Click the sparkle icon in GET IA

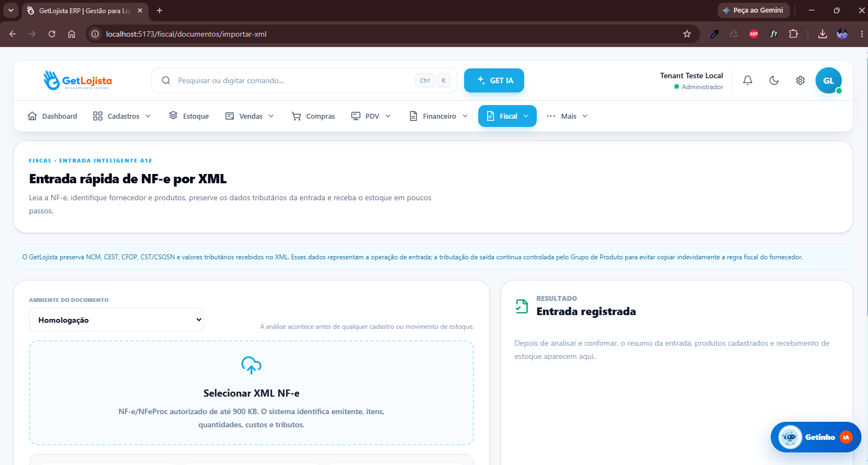click(481, 80)
